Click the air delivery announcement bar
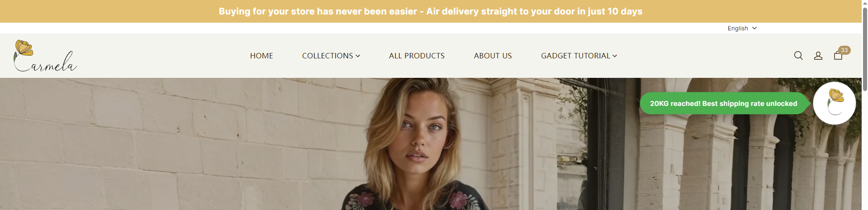Screen dimensions: 868x210 click(431, 11)
